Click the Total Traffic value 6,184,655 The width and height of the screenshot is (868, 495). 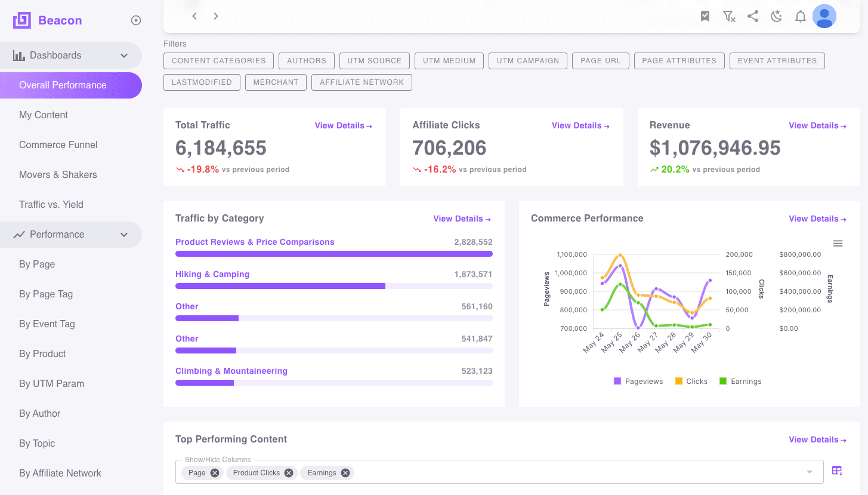(x=221, y=148)
